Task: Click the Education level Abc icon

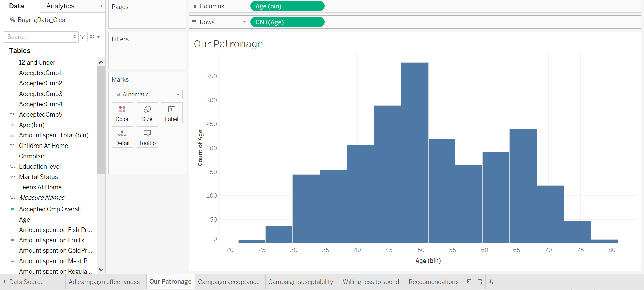Action: click(12, 167)
